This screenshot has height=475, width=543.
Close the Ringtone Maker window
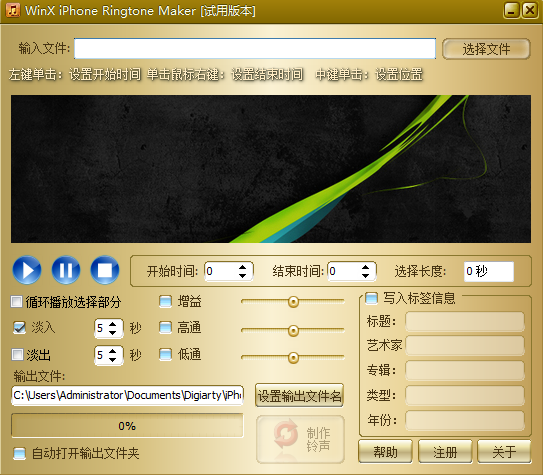(530, 10)
